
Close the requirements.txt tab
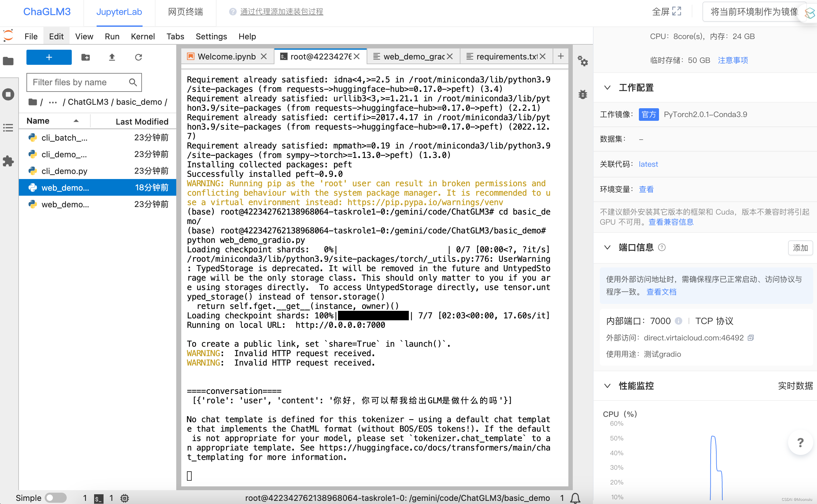coord(543,57)
